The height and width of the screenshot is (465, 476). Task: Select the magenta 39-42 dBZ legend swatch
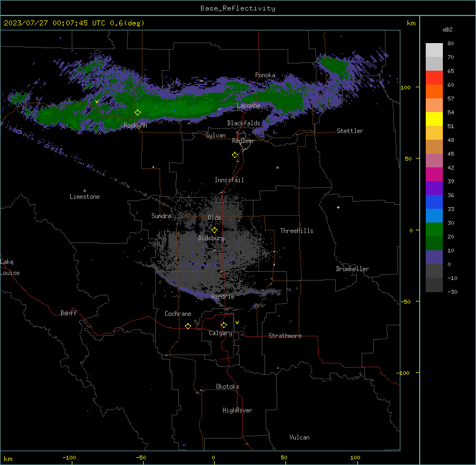tap(434, 174)
